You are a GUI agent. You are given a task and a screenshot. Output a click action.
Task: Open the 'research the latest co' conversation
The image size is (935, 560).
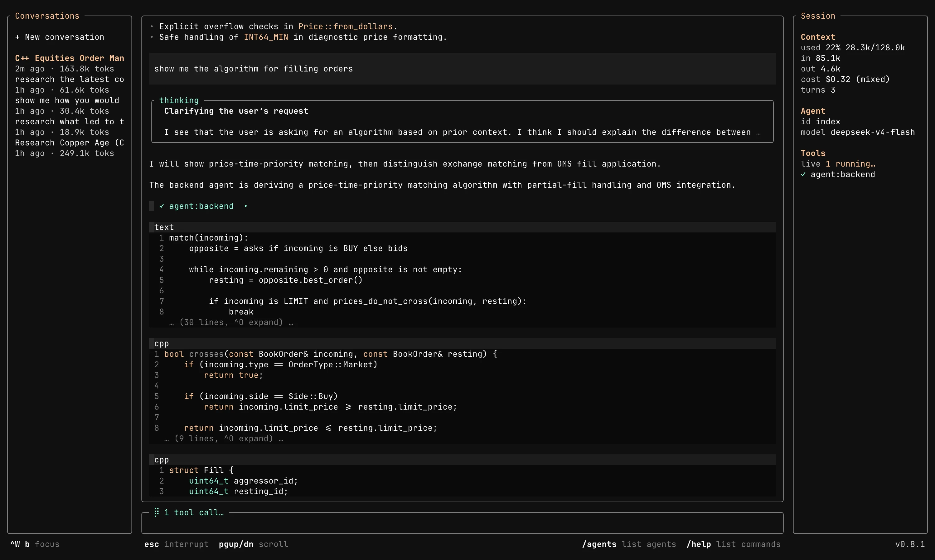69,79
